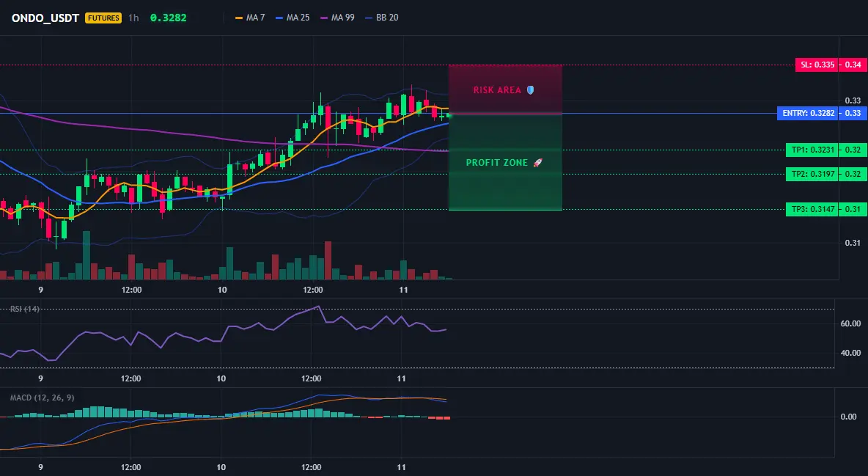Click the SL: 0.335 stop loss label
The image size is (868, 476).
[817, 65]
